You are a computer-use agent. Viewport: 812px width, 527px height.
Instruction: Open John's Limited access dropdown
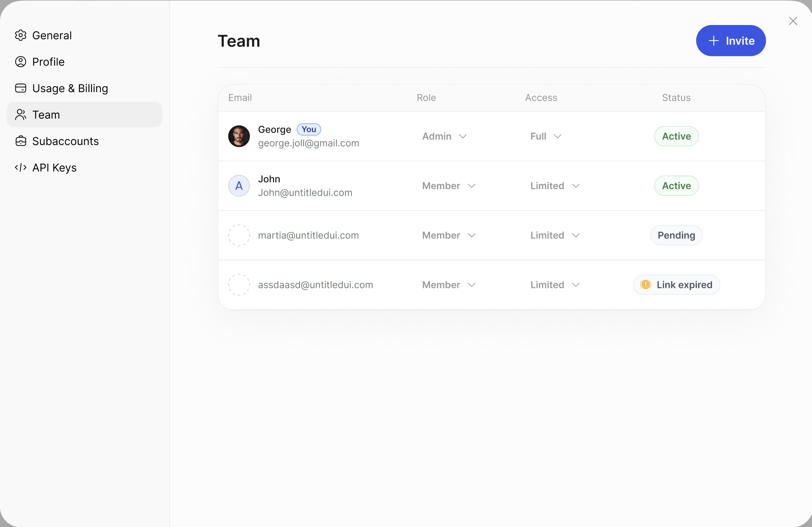[x=555, y=186]
